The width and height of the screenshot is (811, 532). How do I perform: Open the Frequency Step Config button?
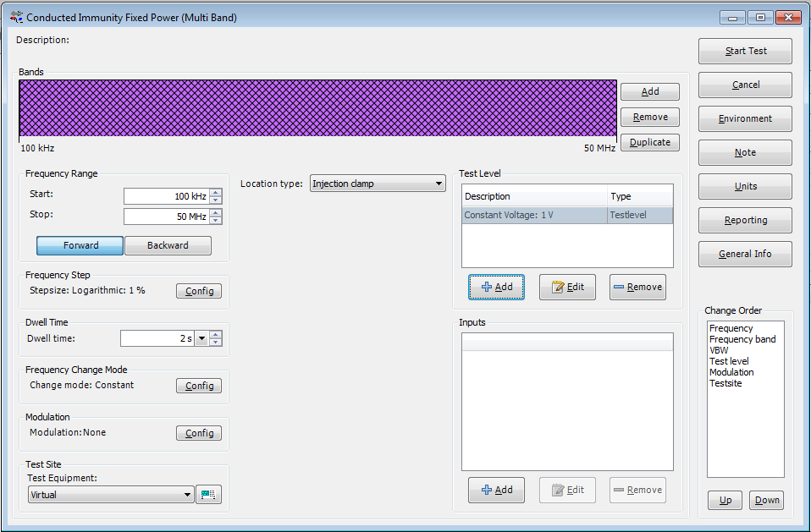pos(198,290)
